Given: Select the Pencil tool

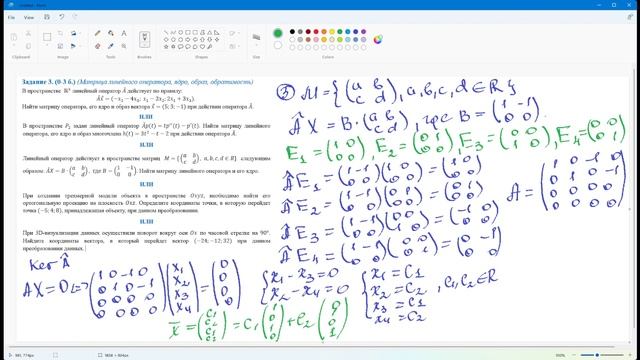Looking at the screenshot, I should point(98,33).
